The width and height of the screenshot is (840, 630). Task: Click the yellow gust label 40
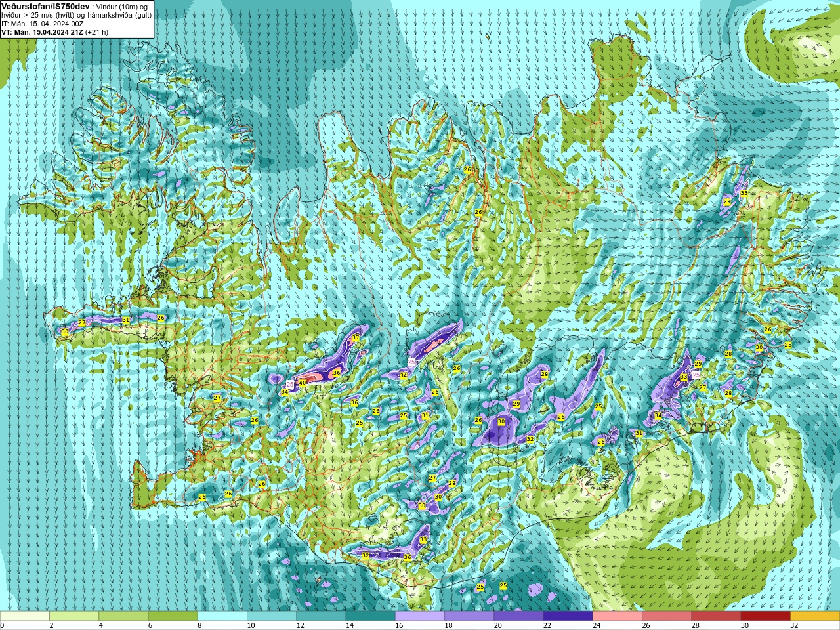click(x=303, y=382)
